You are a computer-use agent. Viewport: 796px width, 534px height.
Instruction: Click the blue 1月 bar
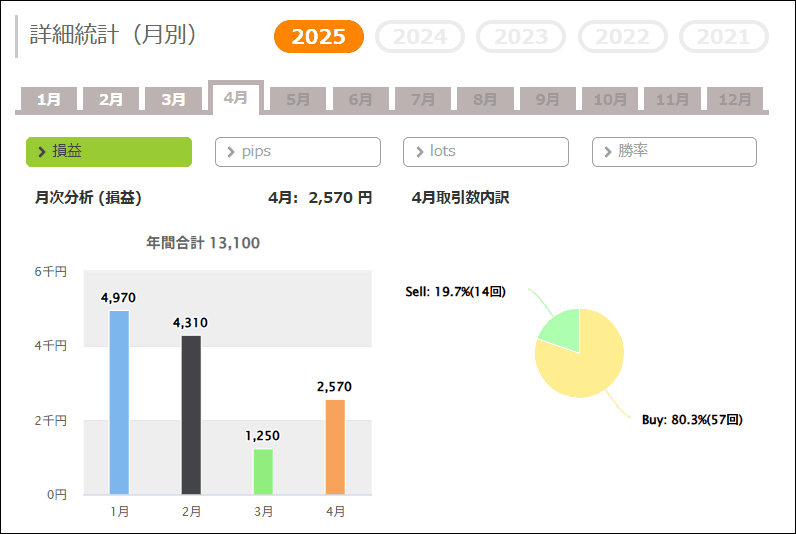(119, 403)
